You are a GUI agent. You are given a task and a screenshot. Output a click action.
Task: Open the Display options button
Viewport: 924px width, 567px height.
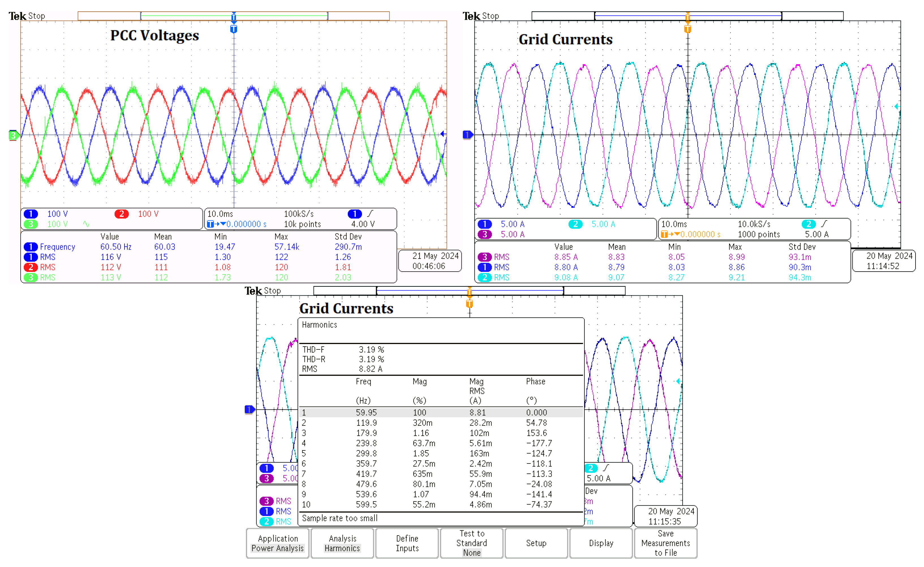tap(601, 543)
